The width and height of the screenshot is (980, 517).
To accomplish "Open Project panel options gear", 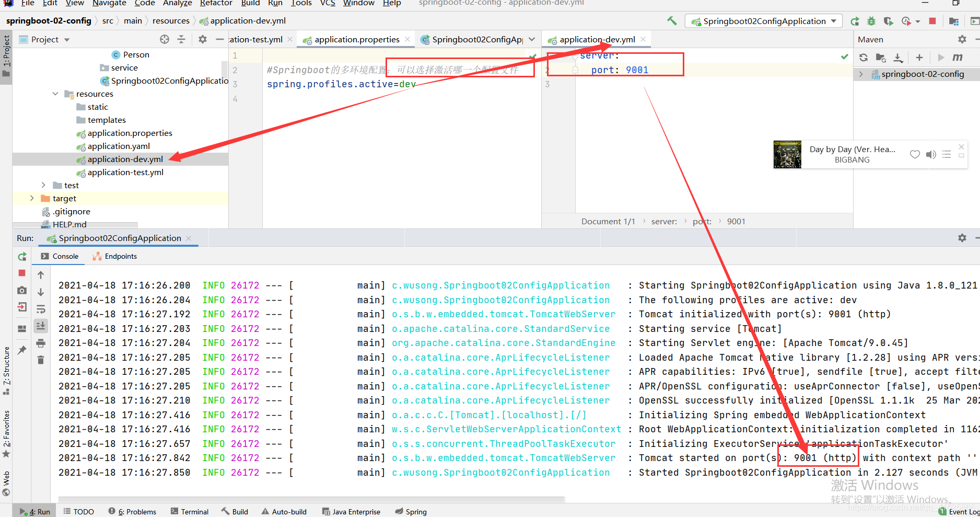I will [x=203, y=39].
